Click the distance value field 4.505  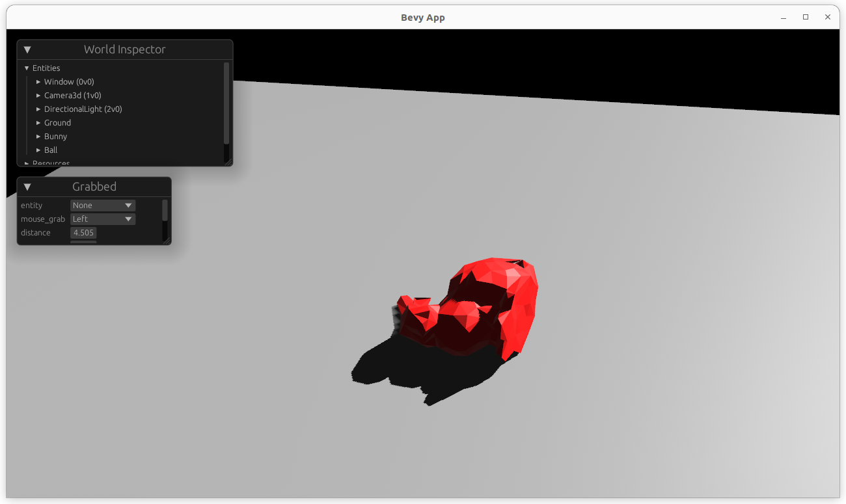click(x=83, y=233)
